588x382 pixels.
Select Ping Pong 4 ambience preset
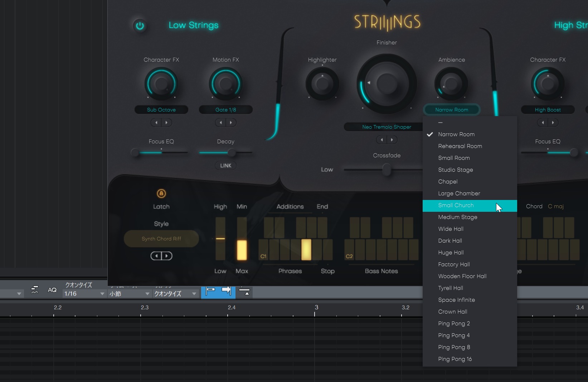470,335
